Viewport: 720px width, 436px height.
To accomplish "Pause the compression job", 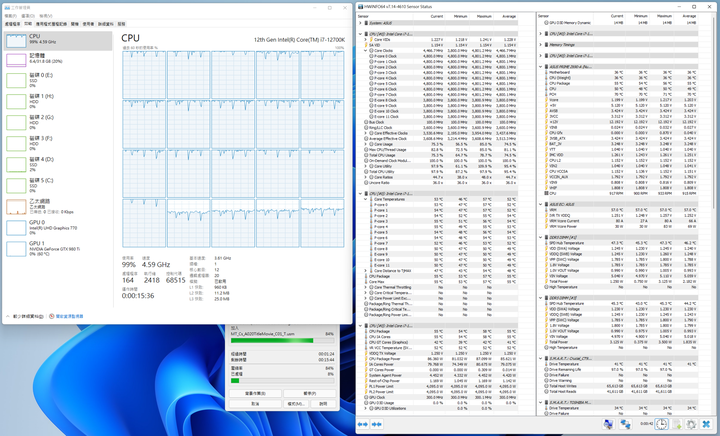I will click(310, 393).
